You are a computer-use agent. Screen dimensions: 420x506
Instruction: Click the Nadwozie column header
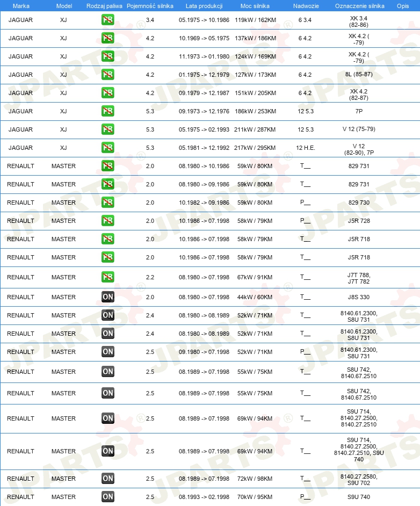[306, 6]
